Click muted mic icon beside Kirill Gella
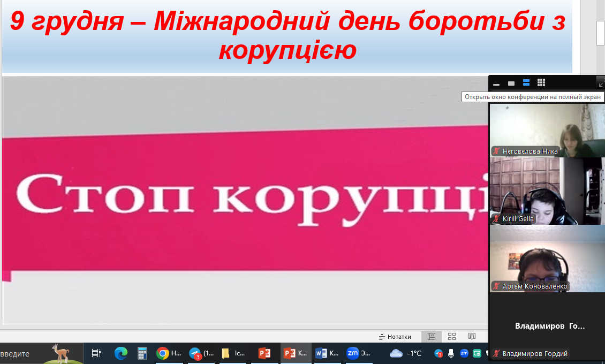Image resolution: width=605 pixels, height=364 pixels. click(x=496, y=218)
